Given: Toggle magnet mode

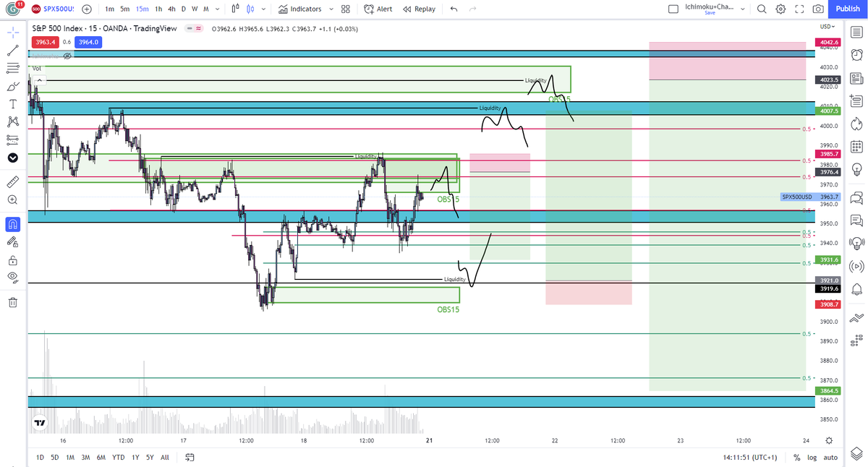Looking at the screenshot, I should [x=12, y=223].
